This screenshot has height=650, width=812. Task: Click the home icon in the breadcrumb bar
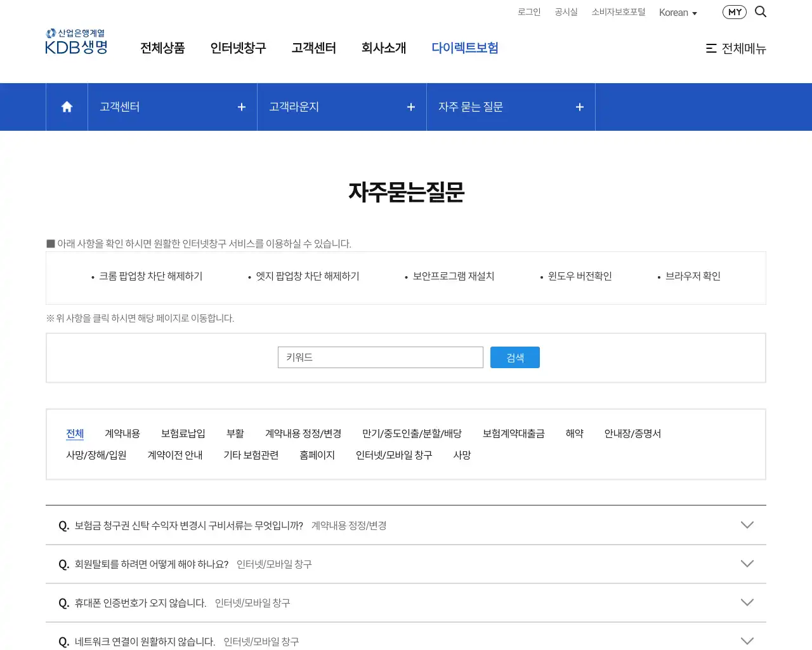click(66, 107)
